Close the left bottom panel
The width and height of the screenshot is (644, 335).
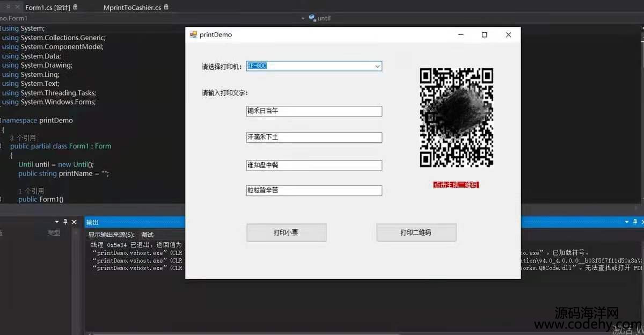tap(74, 222)
